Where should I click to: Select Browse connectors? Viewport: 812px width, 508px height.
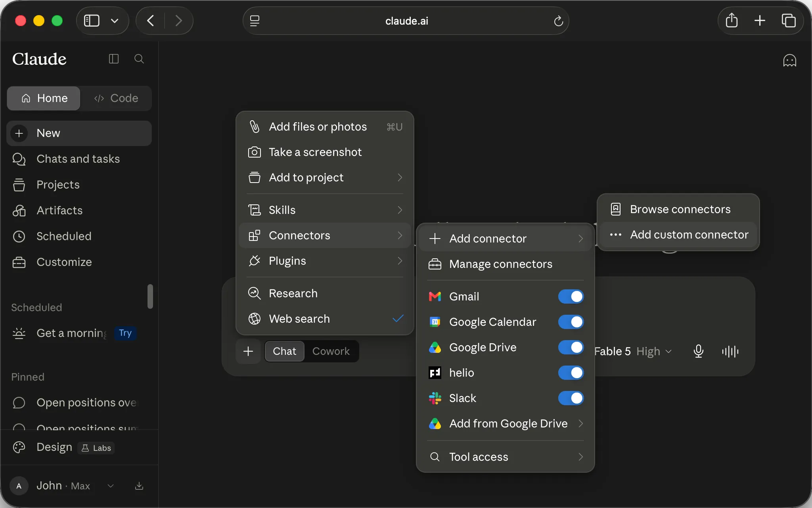(678, 209)
